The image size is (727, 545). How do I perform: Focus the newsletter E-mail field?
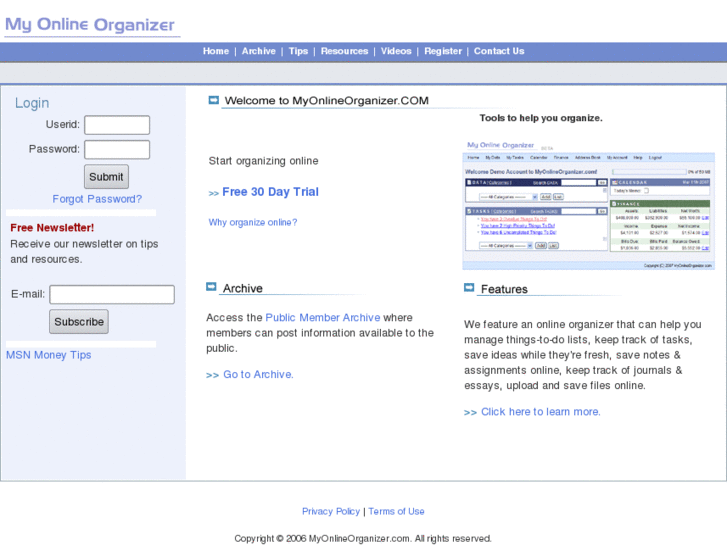(112, 295)
